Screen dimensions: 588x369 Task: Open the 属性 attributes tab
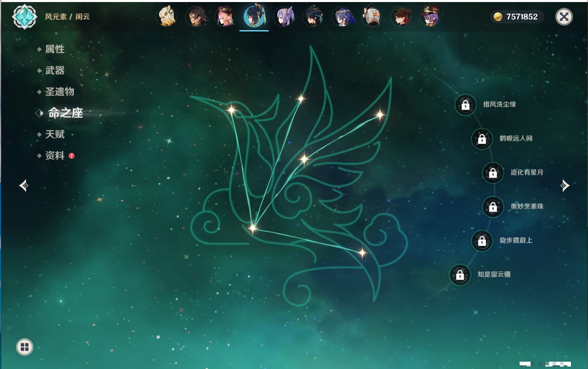(x=55, y=49)
